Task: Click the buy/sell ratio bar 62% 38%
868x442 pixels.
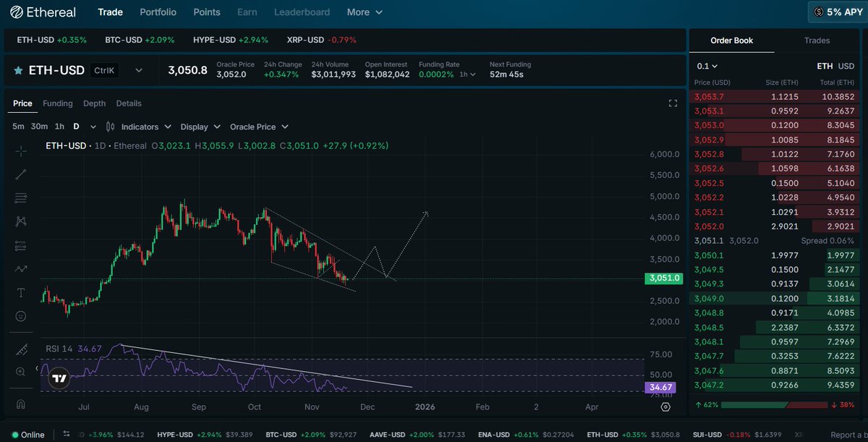Action: 775,405
